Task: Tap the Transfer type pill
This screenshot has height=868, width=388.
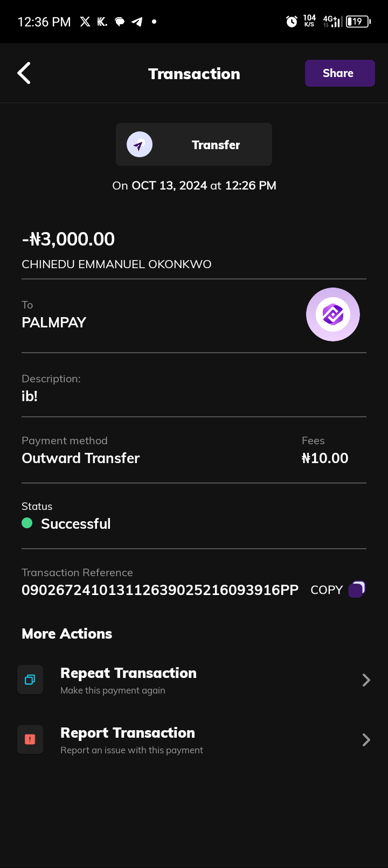Action: coord(194,144)
